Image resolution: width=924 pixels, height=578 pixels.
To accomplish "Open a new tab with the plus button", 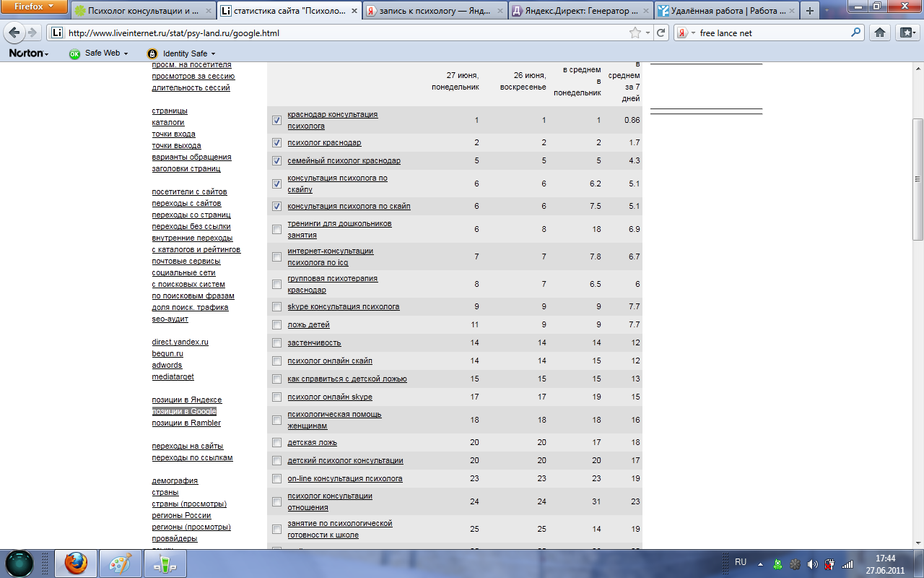I will tap(810, 11).
